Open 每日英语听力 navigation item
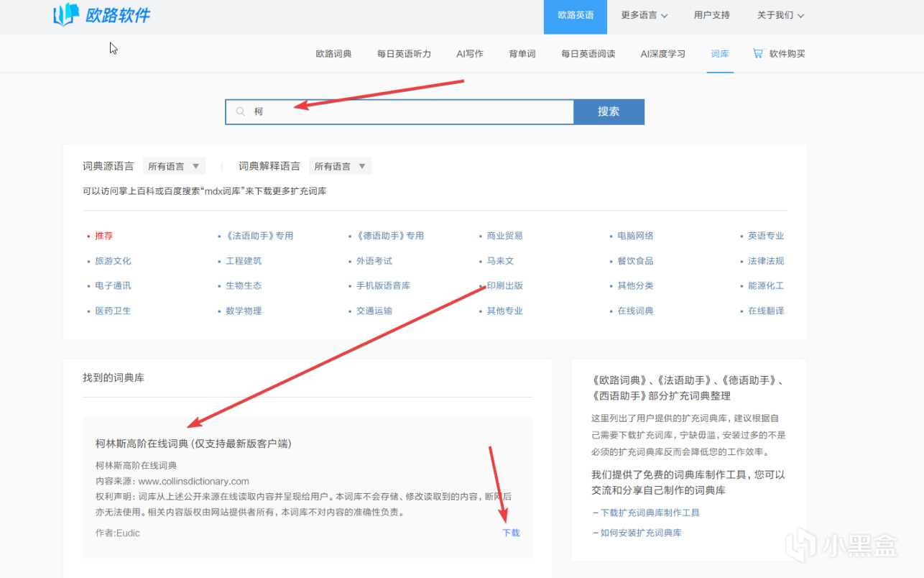 coord(404,54)
